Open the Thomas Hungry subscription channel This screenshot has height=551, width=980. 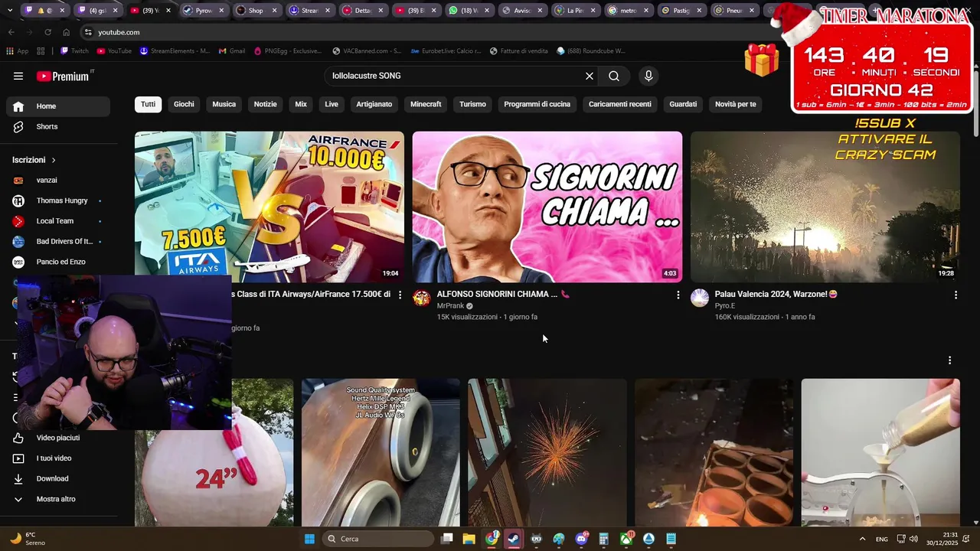tap(58, 201)
